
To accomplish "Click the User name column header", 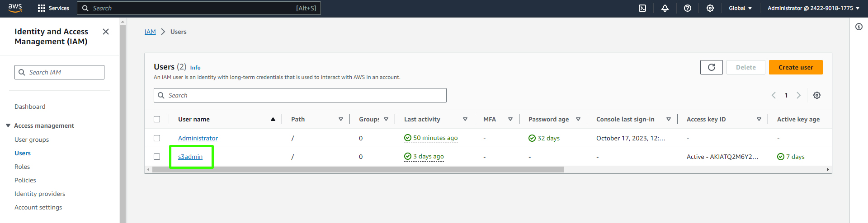I will [x=194, y=119].
